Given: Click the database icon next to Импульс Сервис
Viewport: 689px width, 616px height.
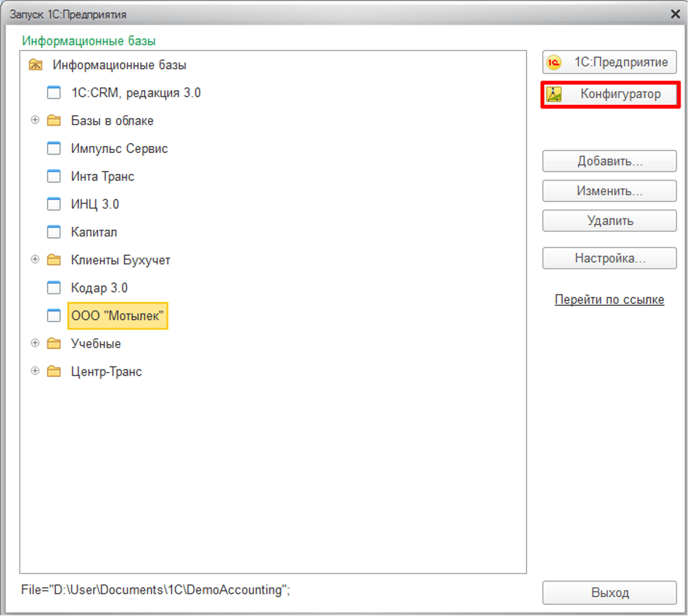Looking at the screenshot, I should click(x=54, y=149).
